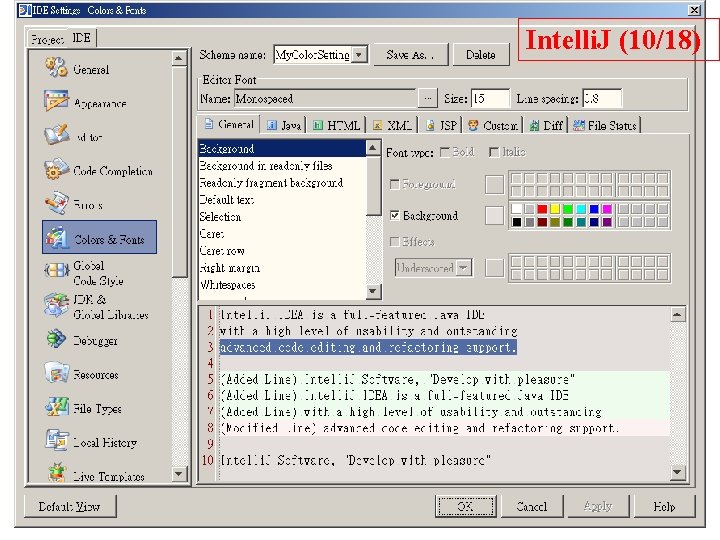Click sidebar scrollbar down arrow
Viewport: 720px width, 540px height.
click(x=179, y=473)
